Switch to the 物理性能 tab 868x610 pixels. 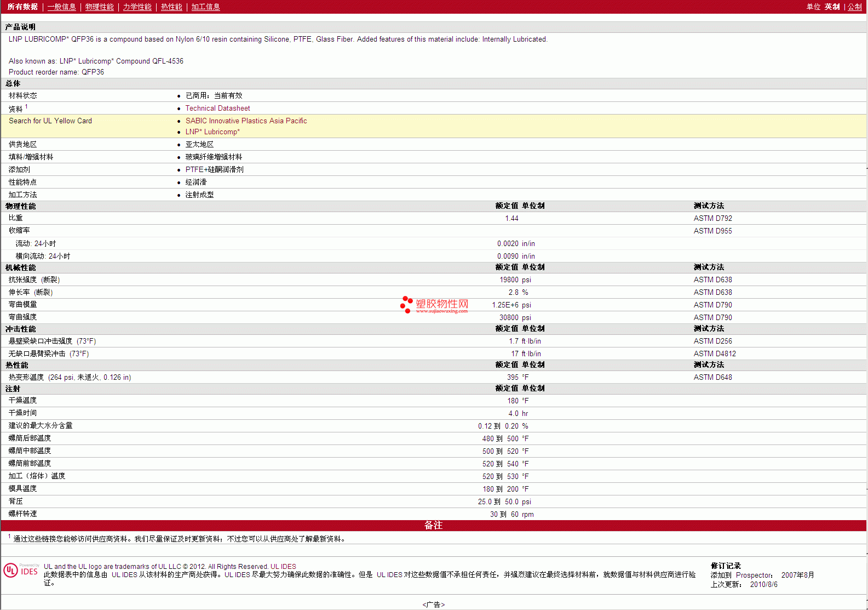(99, 7)
